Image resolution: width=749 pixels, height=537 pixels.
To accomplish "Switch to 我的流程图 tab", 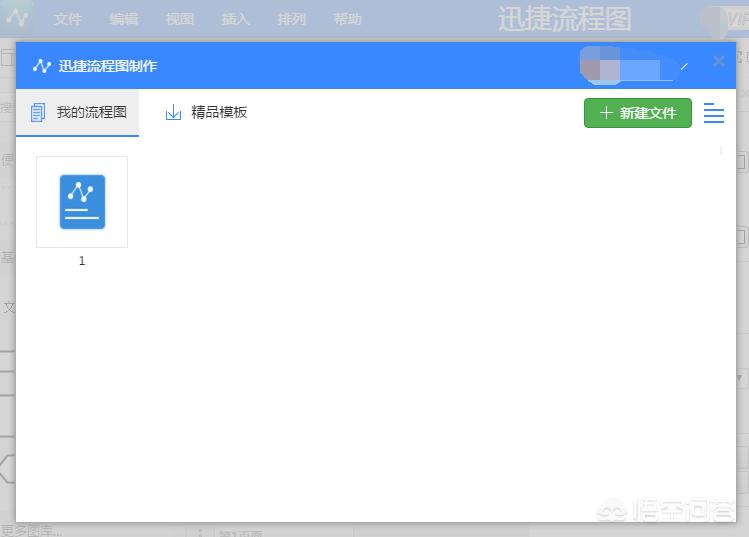I will click(77, 113).
